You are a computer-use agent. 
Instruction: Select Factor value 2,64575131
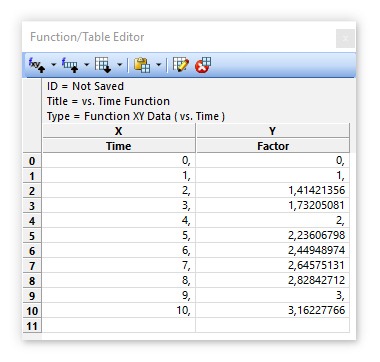tap(273, 265)
